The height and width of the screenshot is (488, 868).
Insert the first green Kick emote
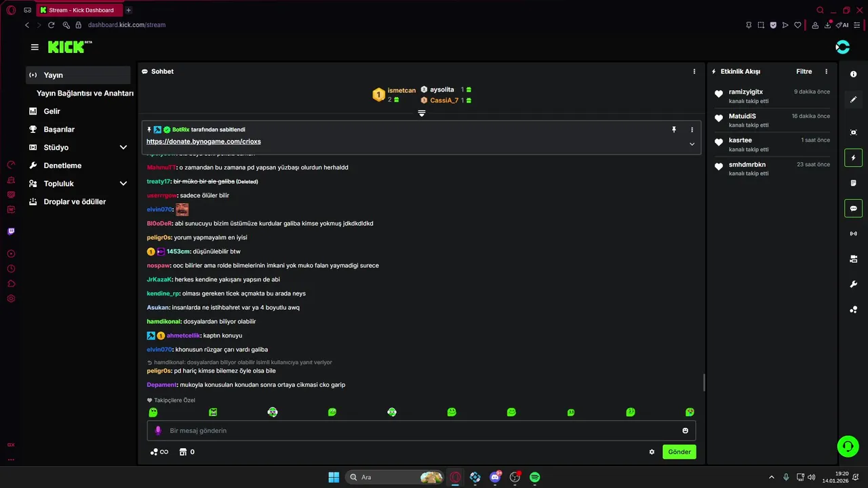(x=153, y=412)
